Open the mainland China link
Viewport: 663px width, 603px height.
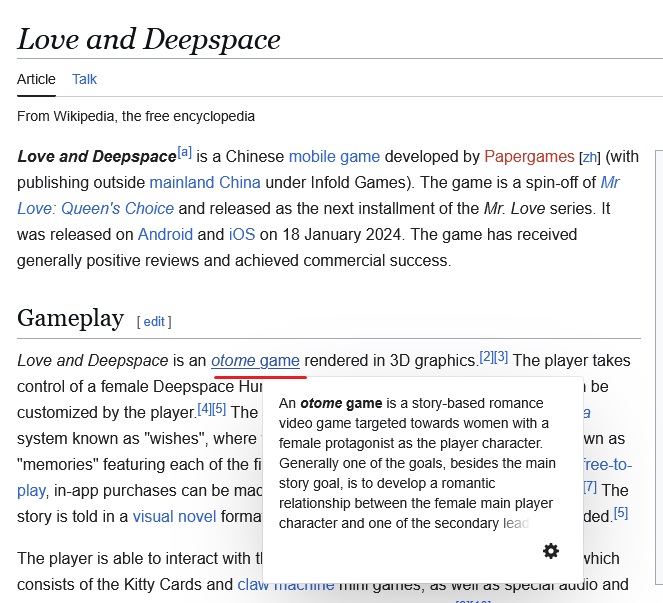[205, 183]
